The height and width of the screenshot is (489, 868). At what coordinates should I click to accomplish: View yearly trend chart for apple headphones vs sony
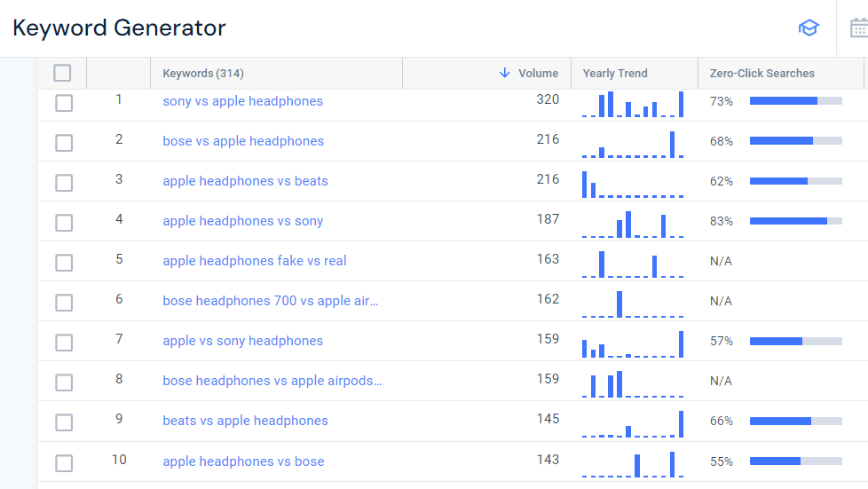click(633, 224)
